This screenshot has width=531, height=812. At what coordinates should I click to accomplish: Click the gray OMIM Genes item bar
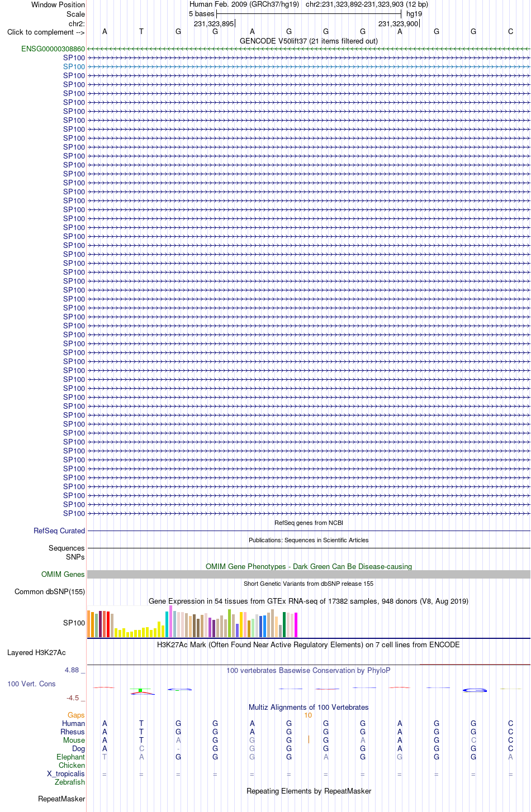point(309,575)
